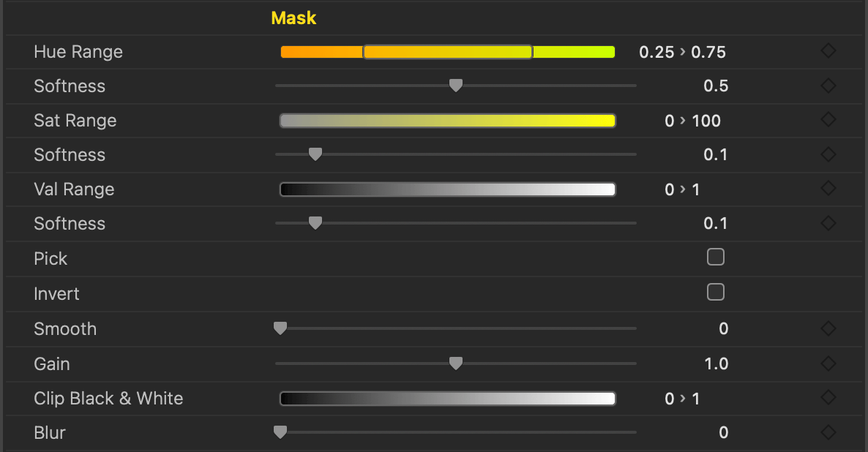Viewport: 868px width, 452px height.
Task: Click keyframe diamond for Gain
Action: coord(828,364)
